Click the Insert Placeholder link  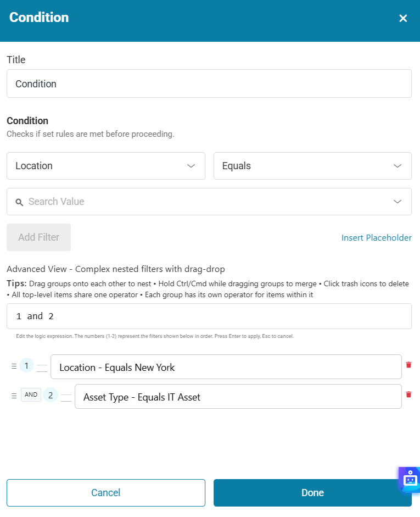coord(376,237)
